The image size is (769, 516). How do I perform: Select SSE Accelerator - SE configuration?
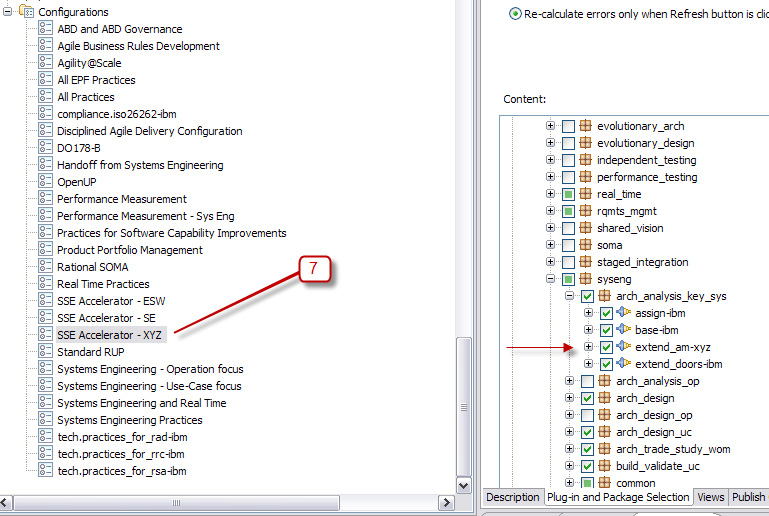(x=106, y=318)
